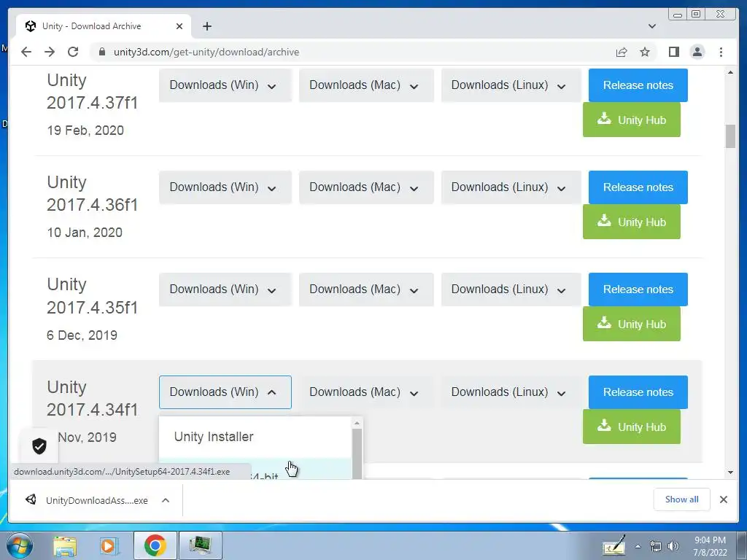Expand Downloads (Win) for Unity 2017.4.36f1
Screen dimensions: 747x560
pos(225,187)
